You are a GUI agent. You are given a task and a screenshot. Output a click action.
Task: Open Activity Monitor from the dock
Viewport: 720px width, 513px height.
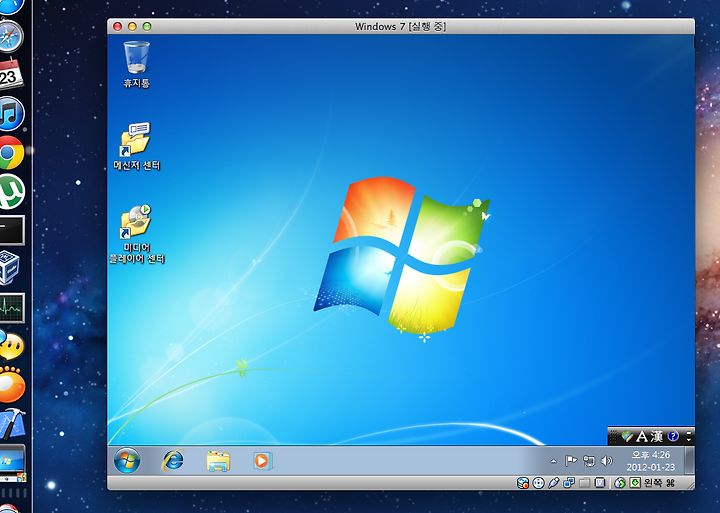[11, 307]
